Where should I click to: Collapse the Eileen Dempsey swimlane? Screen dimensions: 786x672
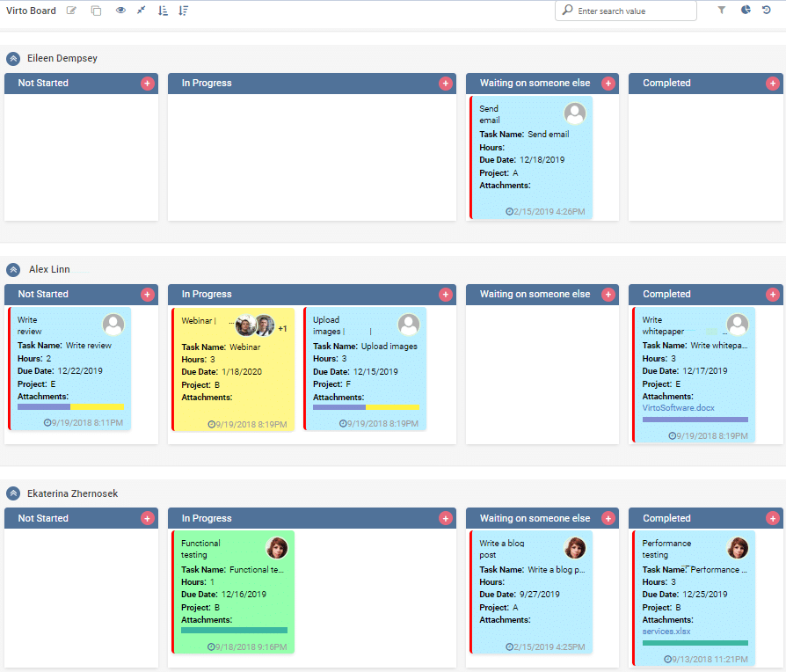pyautogui.click(x=13, y=59)
